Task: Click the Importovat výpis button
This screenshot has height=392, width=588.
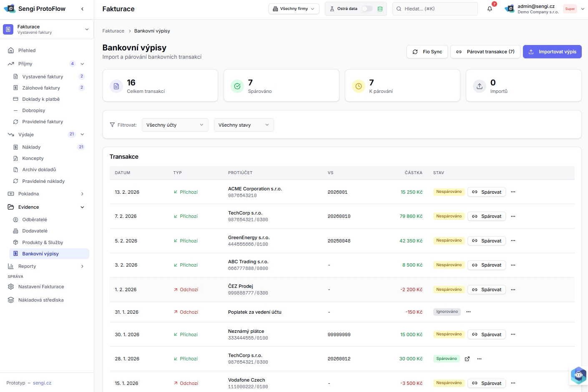Action: tap(552, 52)
